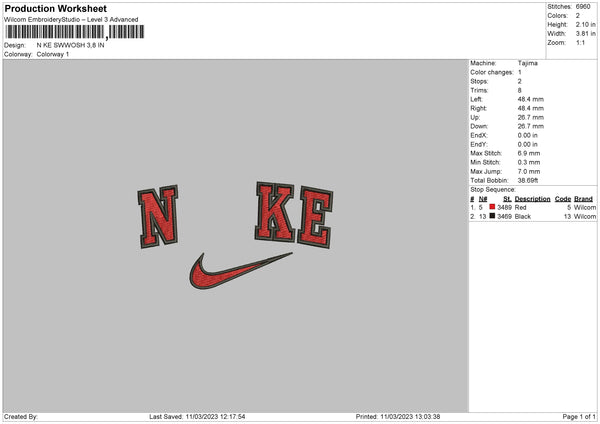Click the Min Stitch value '0.3 mm'
The width and height of the screenshot is (600, 424).
(x=529, y=162)
